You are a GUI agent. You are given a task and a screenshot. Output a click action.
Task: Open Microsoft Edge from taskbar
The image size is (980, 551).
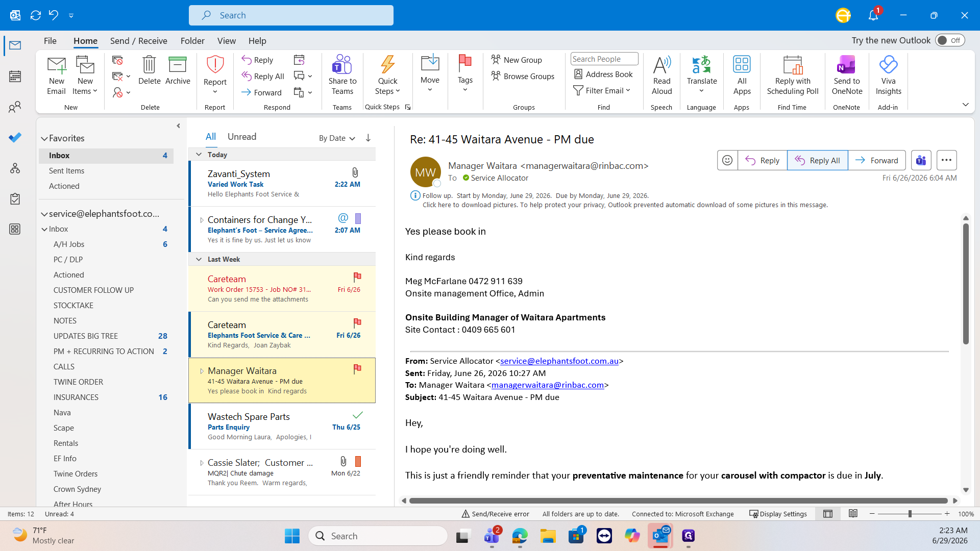tap(520, 536)
